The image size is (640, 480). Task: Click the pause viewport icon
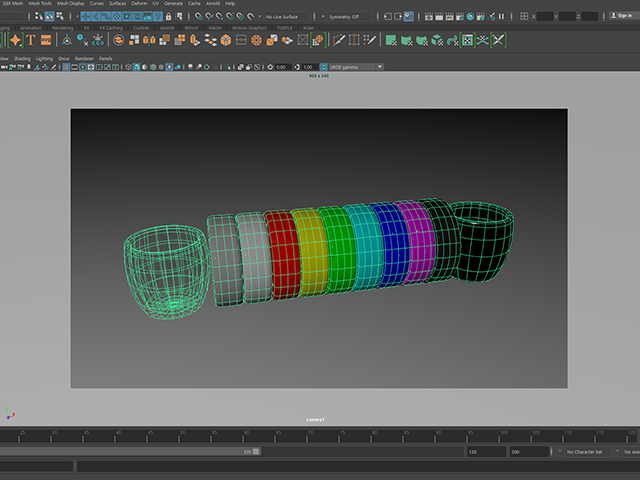pyautogui.click(x=501, y=16)
